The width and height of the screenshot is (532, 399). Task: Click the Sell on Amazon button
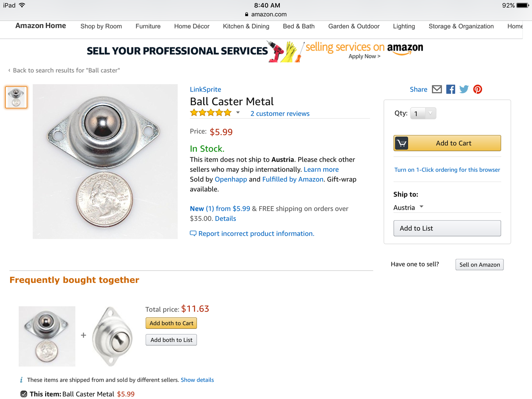[x=479, y=265]
